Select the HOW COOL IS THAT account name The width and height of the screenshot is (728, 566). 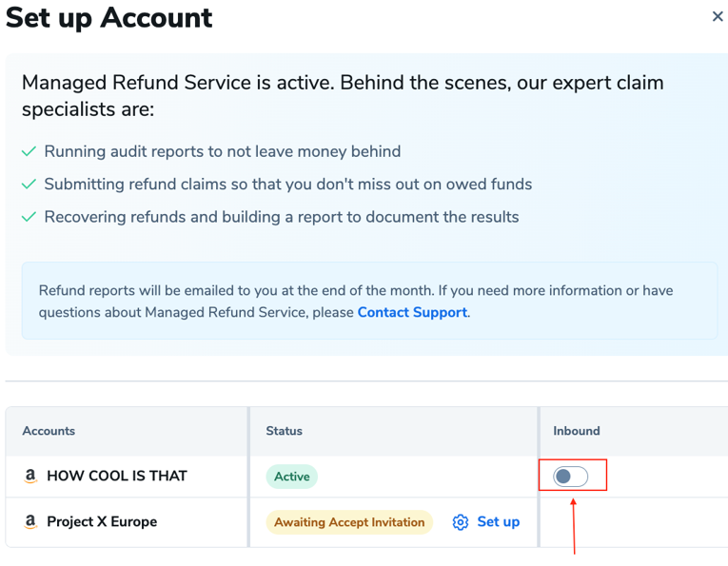click(x=117, y=476)
